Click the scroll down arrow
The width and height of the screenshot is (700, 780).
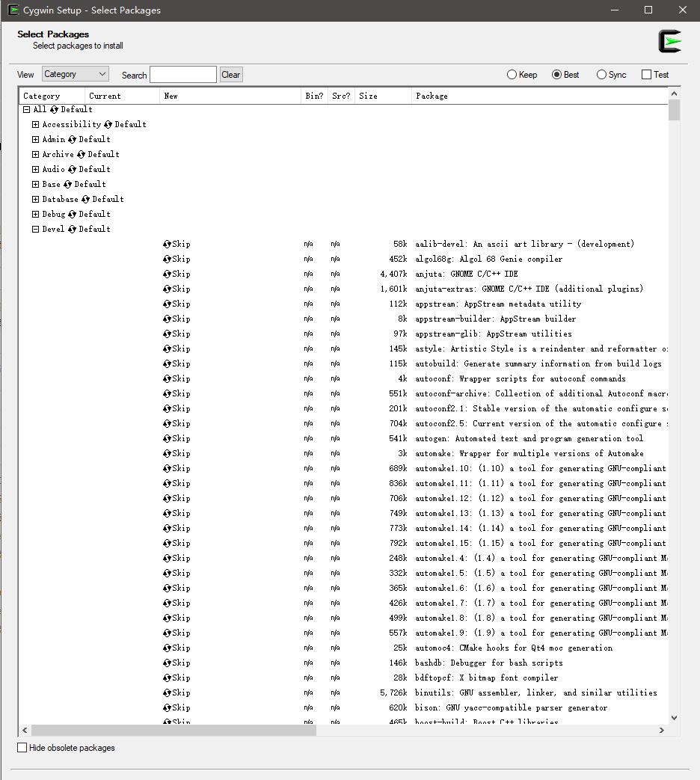click(x=674, y=717)
